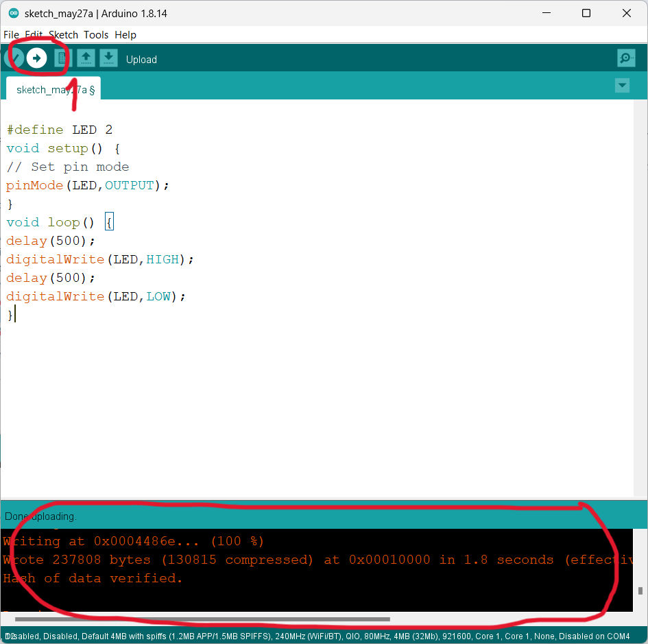Click the '#define LED 2' code line
The width and height of the screenshot is (648, 644).
60,130
